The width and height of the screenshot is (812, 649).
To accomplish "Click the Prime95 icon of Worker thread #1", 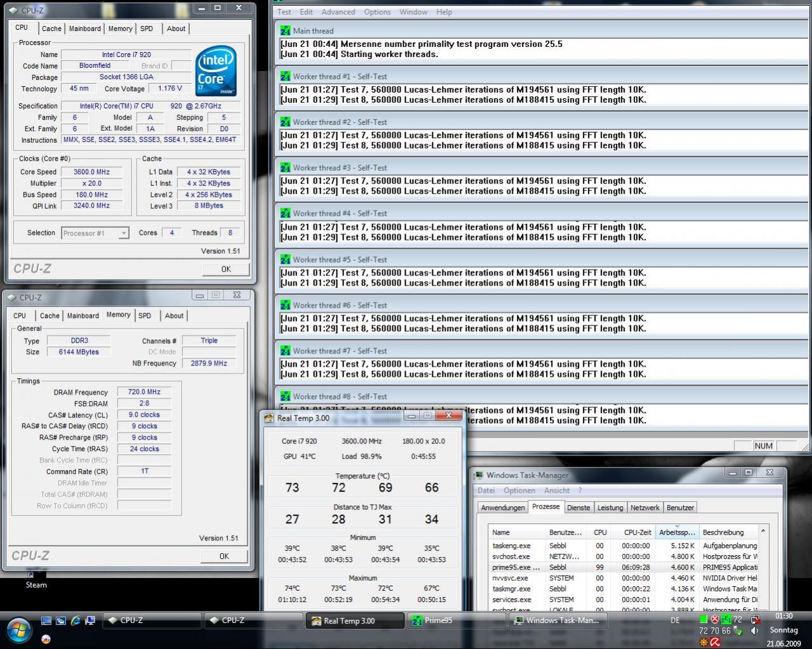I will tap(285, 76).
